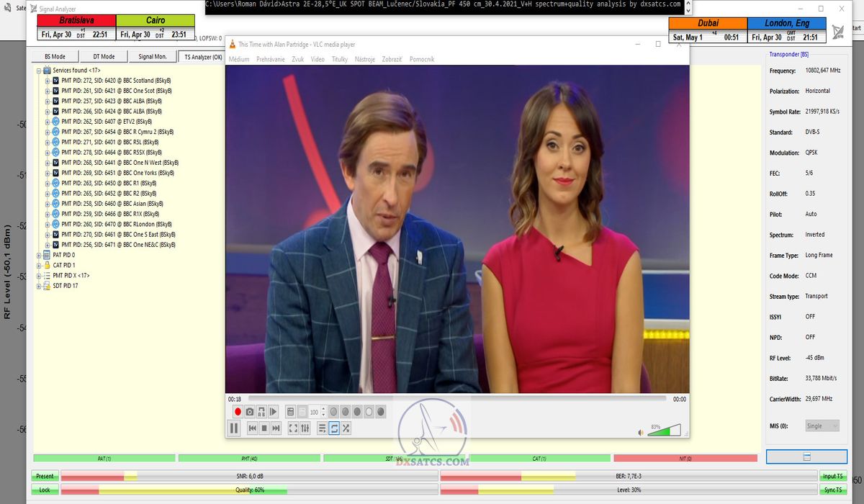864x504 pixels.
Task: Stop playback with the stop button
Action: coord(264,428)
